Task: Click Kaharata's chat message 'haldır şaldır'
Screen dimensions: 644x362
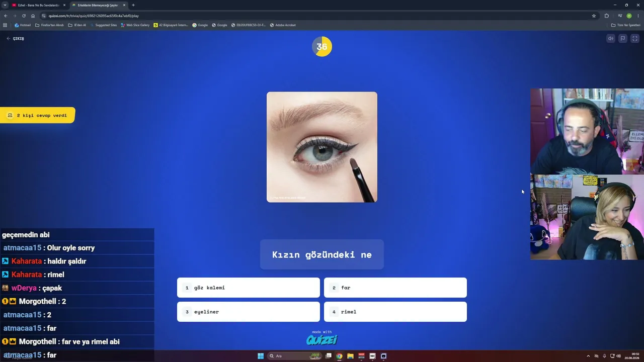Action: [x=67, y=261]
